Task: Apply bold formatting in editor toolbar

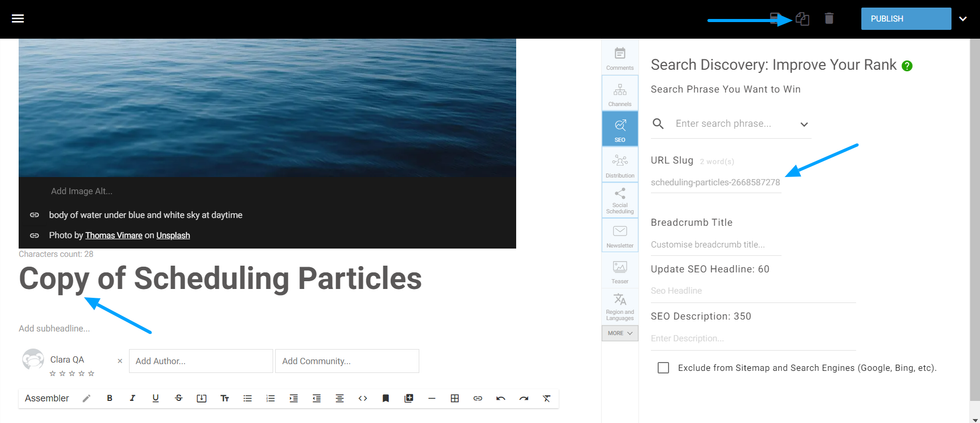Action: (109, 398)
